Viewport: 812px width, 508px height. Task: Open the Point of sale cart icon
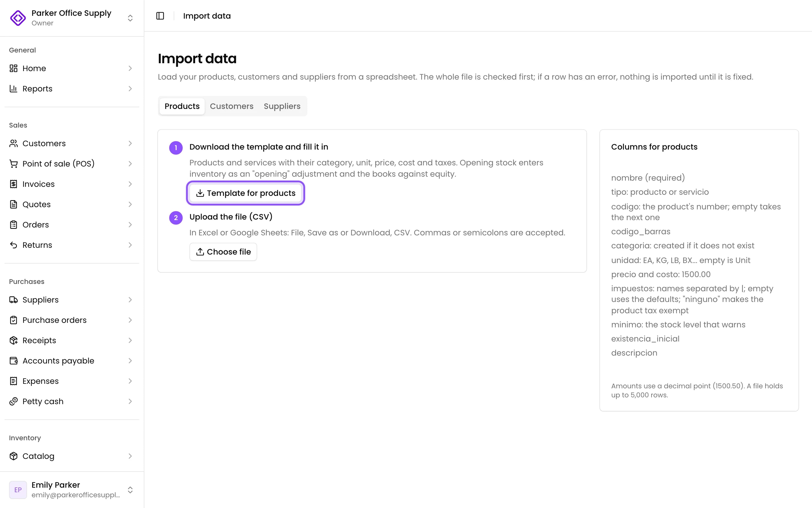tap(14, 164)
